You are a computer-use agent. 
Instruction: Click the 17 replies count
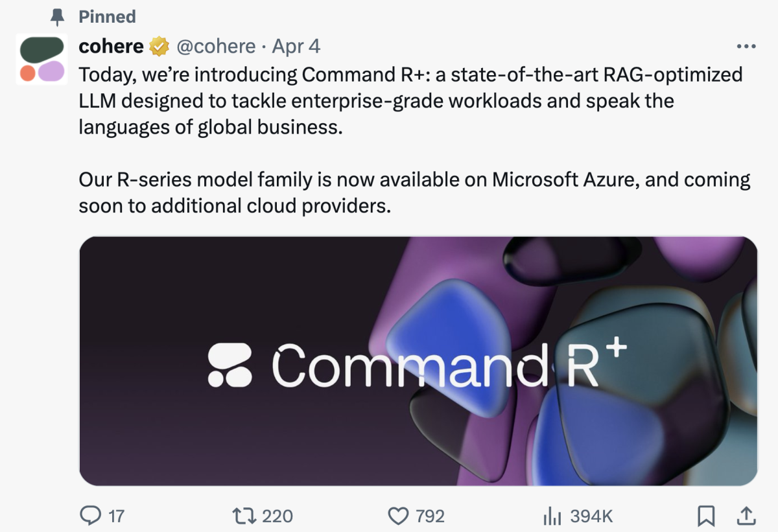coord(116,516)
